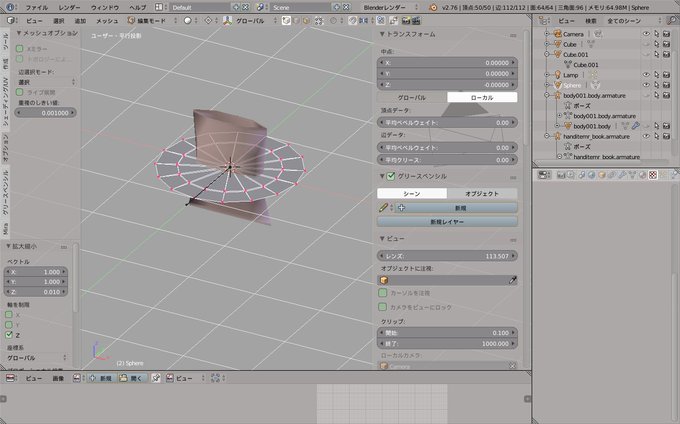Image resolution: width=680 pixels, height=424 pixels.
Task: Select the オブジェクト grease pencil source
Action: click(x=482, y=193)
